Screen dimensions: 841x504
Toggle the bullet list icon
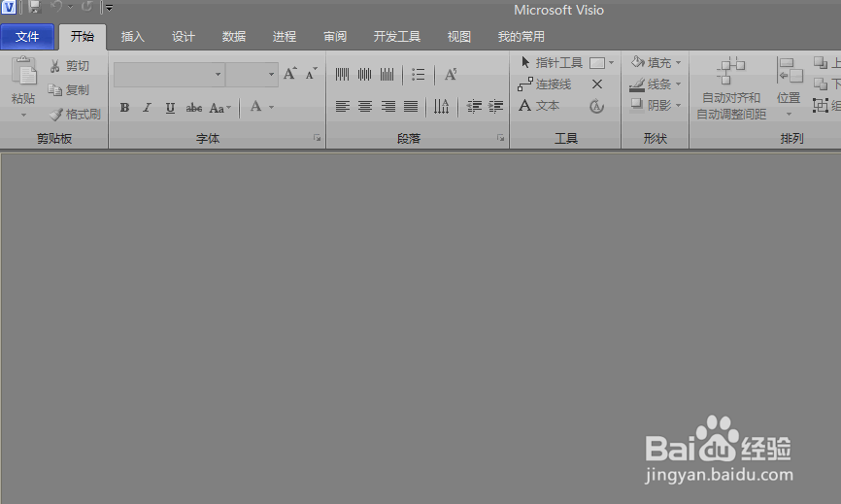[x=419, y=74]
